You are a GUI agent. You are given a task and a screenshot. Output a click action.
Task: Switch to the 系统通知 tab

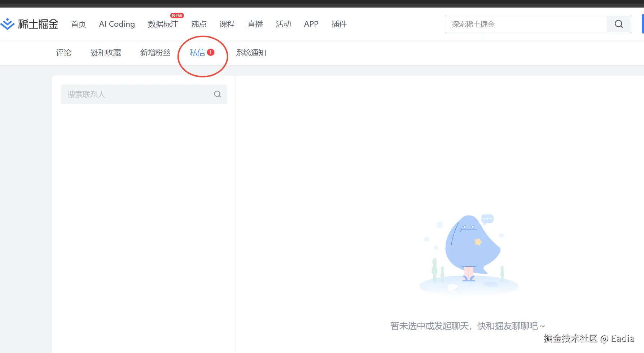tap(251, 52)
